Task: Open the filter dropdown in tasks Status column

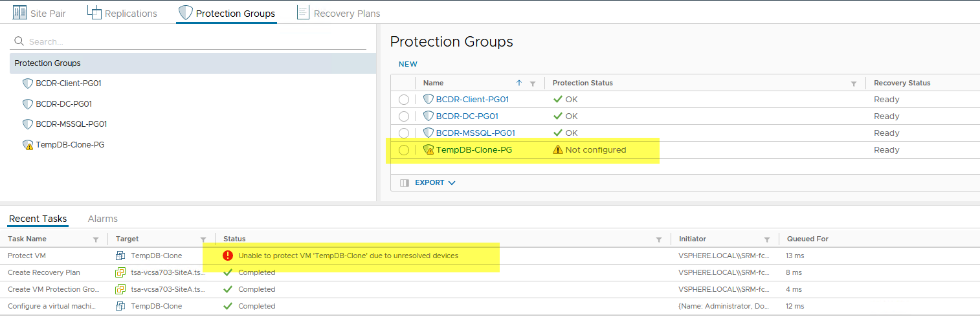Action: tap(659, 239)
